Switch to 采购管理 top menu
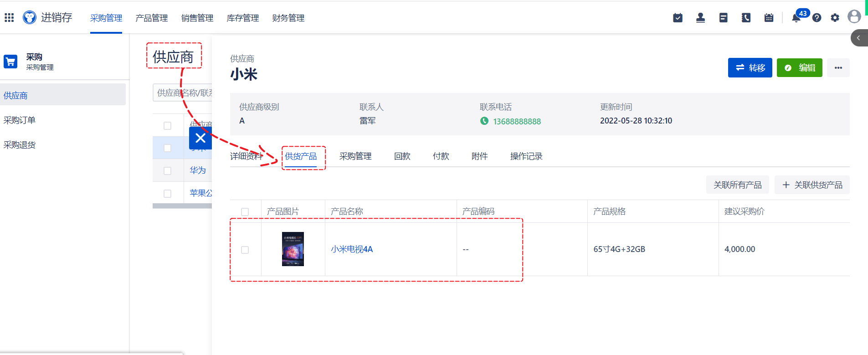 106,18
